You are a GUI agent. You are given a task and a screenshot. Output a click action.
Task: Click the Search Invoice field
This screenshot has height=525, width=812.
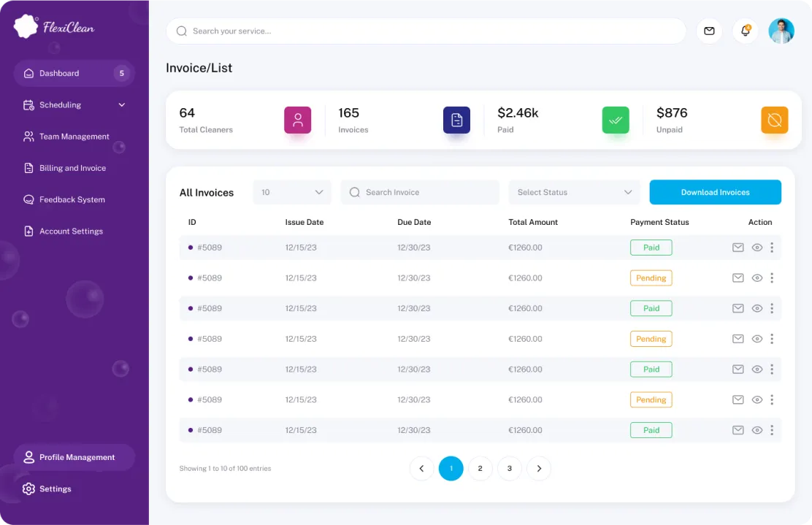pyautogui.click(x=420, y=191)
